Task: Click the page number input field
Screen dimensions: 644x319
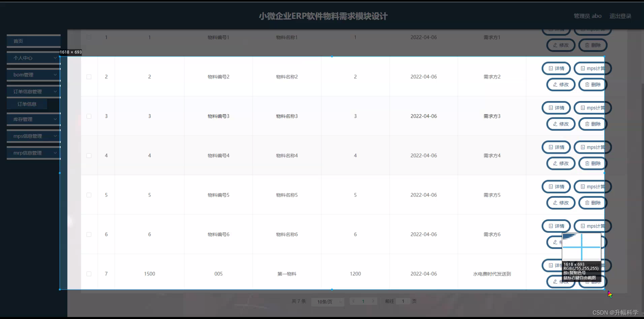Action: click(x=403, y=301)
